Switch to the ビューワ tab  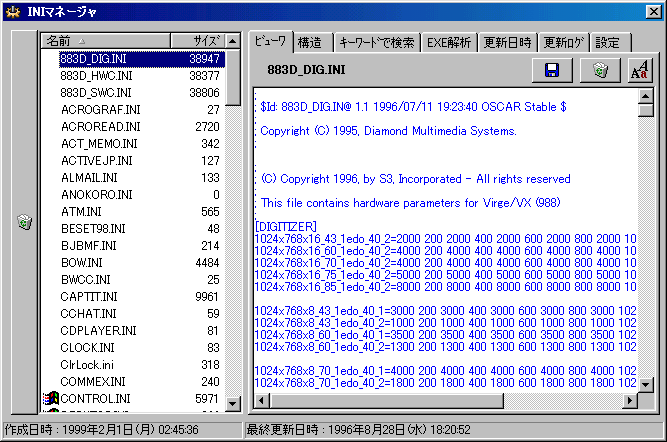click(x=271, y=42)
